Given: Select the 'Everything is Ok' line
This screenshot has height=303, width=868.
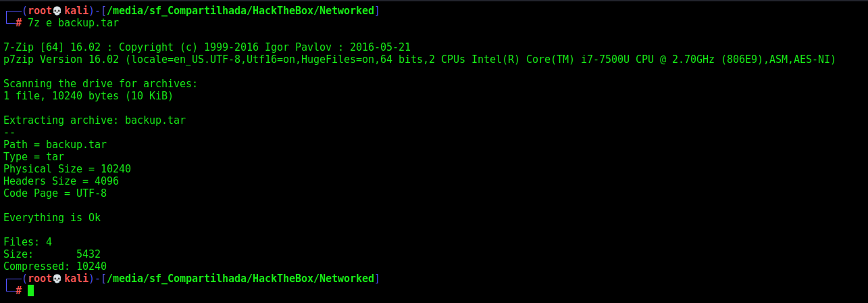Looking at the screenshot, I should tap(52, 218).
